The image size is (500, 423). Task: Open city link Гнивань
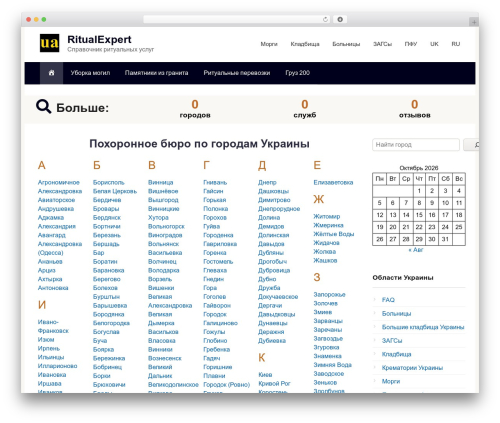215,182
